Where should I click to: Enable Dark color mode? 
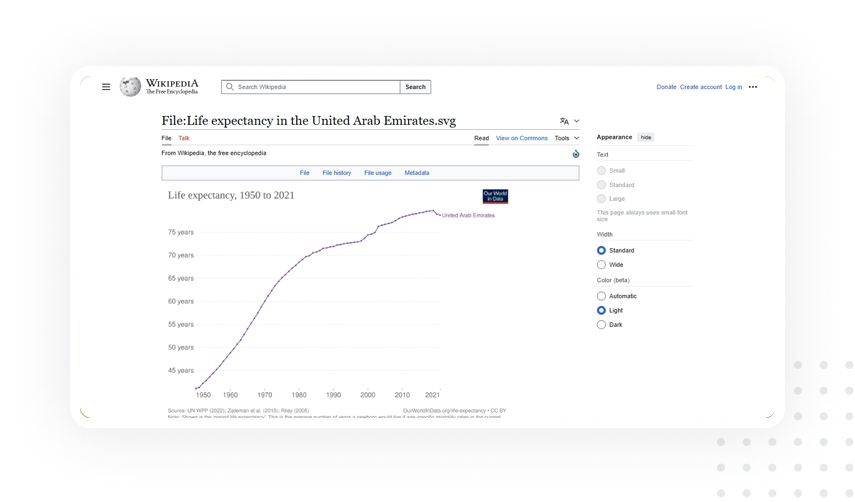click(601, 325)
